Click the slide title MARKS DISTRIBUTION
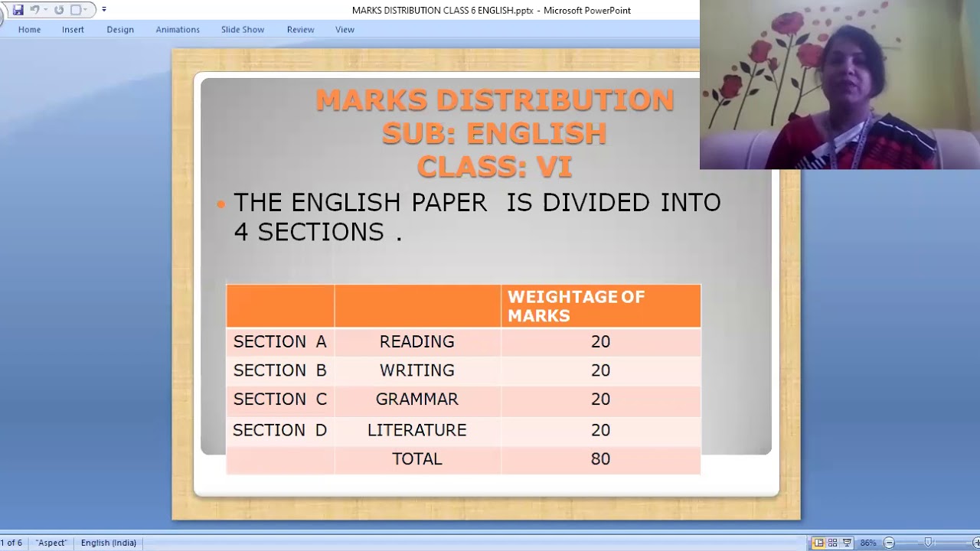980x551 pixels. tap(495, 100)
